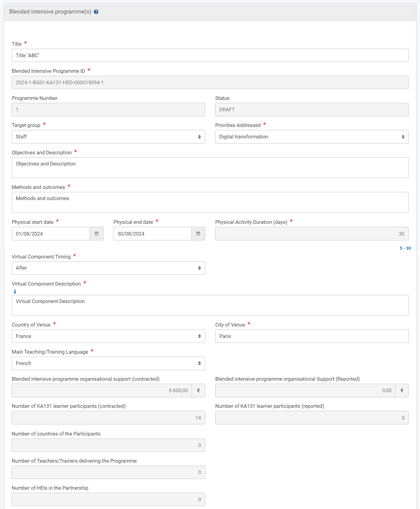Click the Number of countries of Participants field
The width and height of the screenshot is (420, 509).
pyautogui.click(x=108, y=445)
